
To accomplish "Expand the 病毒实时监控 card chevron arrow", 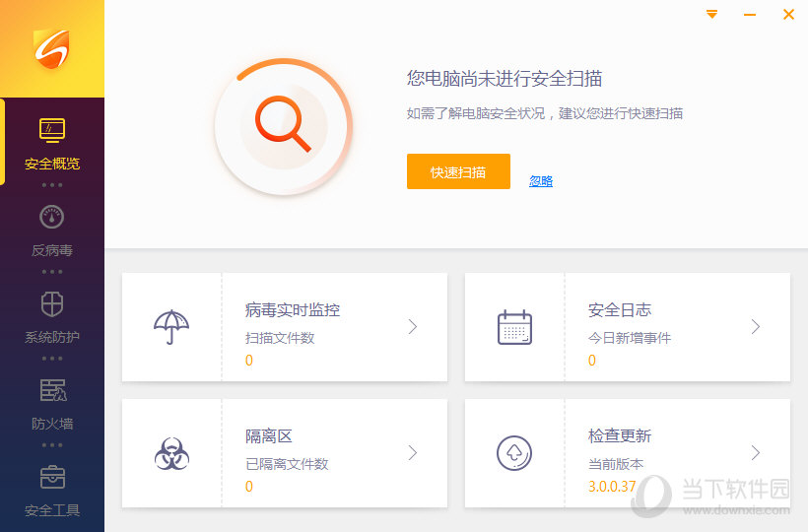I will pyautogui.click(x=413, y=327).
